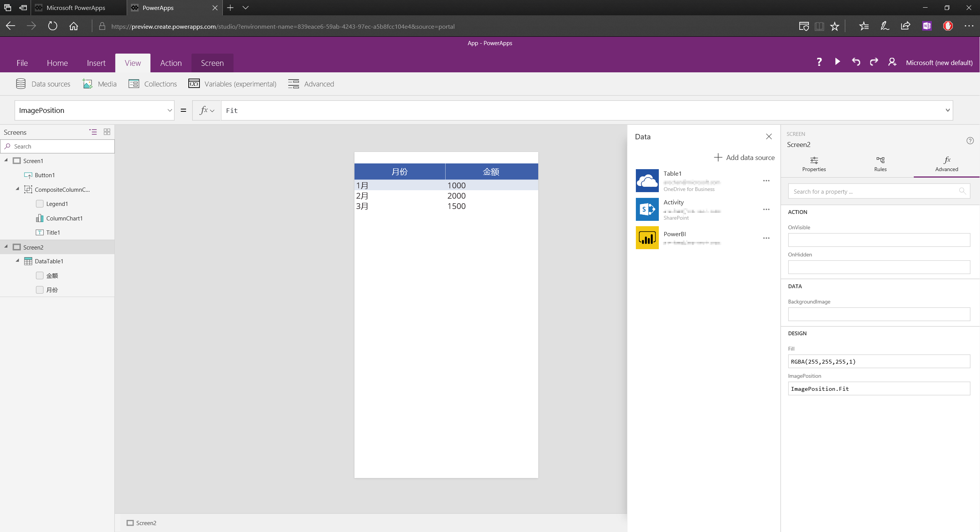Screen dimensions: 980x532
Task: Switch to thumbnail grid view of screens
Action: click(107, 132)
